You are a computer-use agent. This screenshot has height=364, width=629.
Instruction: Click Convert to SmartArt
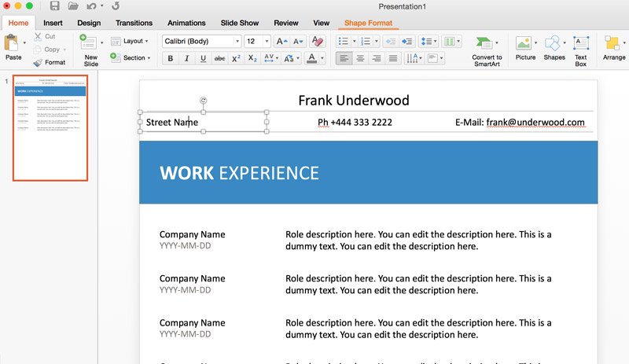[487, 49]
